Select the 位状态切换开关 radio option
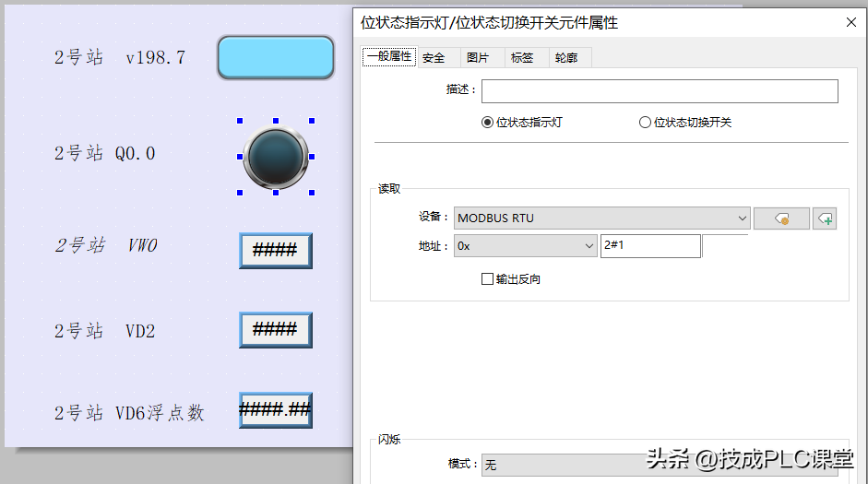 [645, 122]
